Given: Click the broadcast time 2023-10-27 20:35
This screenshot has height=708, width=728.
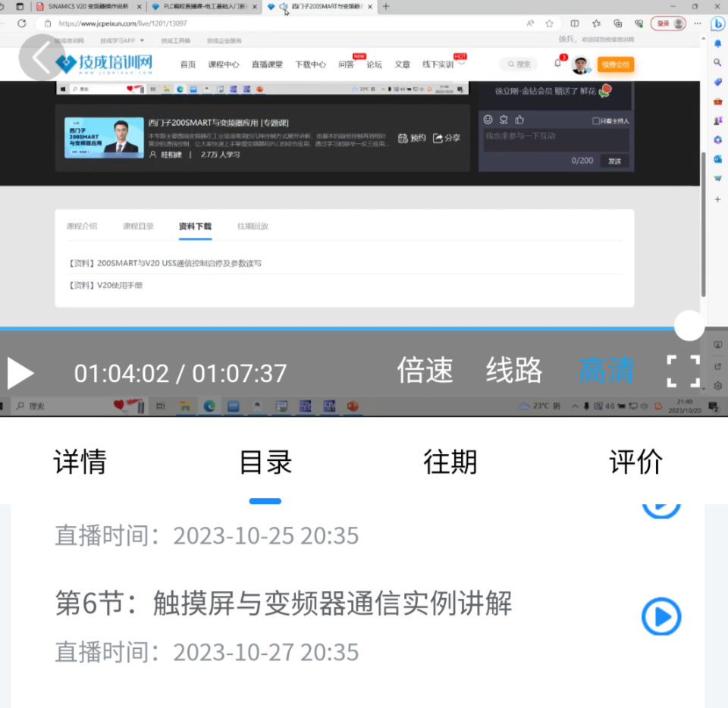Looking at the screenshot, I should pyautogui.click(x=266, y=652).
